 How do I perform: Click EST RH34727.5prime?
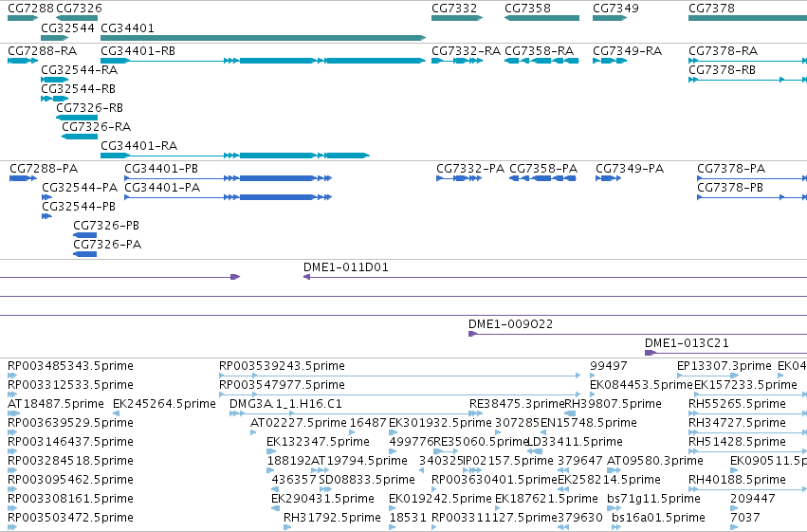click(x=737, y=423)
